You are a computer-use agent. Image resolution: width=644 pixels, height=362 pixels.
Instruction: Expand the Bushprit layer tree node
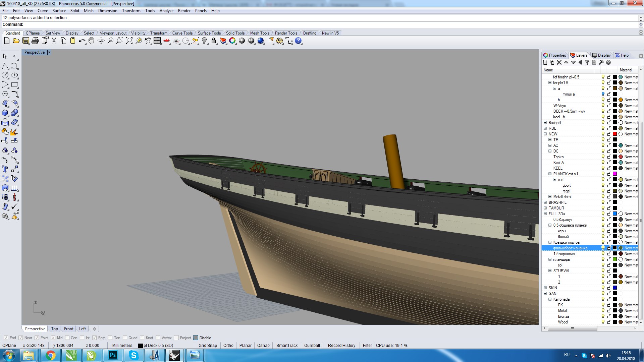coord(545,123)
